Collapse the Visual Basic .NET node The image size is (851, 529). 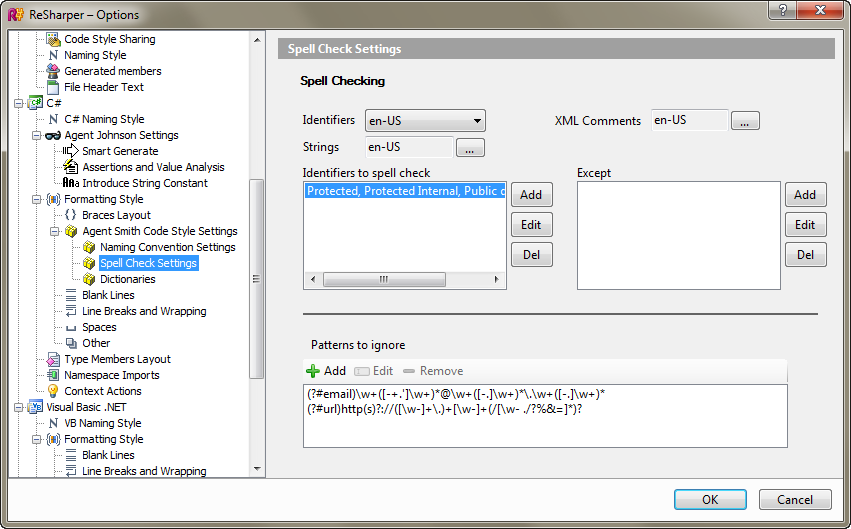tap(19, 407)
